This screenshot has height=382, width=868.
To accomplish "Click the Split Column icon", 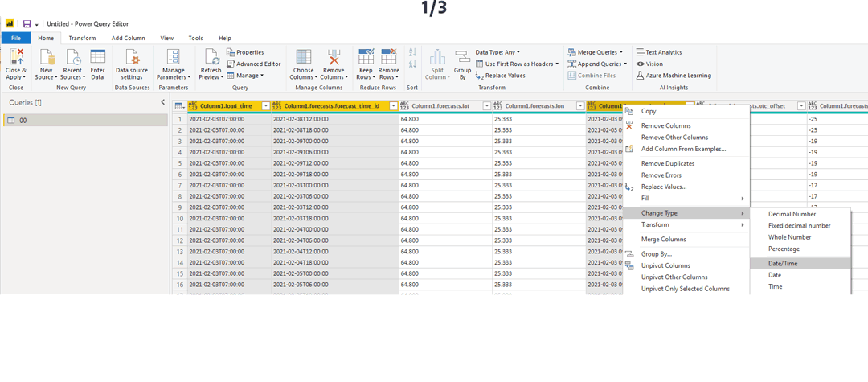I will click(437, 57).
